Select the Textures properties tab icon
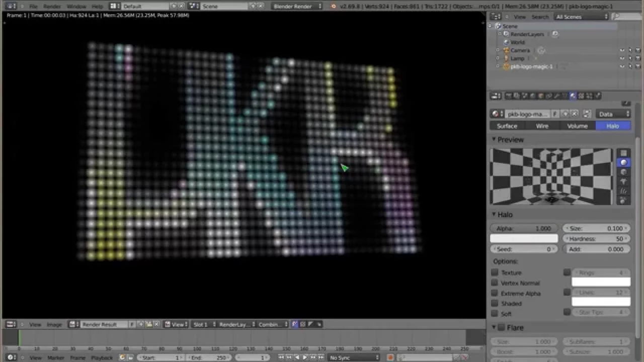Image resolution: width=644 pixels, height=362 pixels. [x=582, y=96]
